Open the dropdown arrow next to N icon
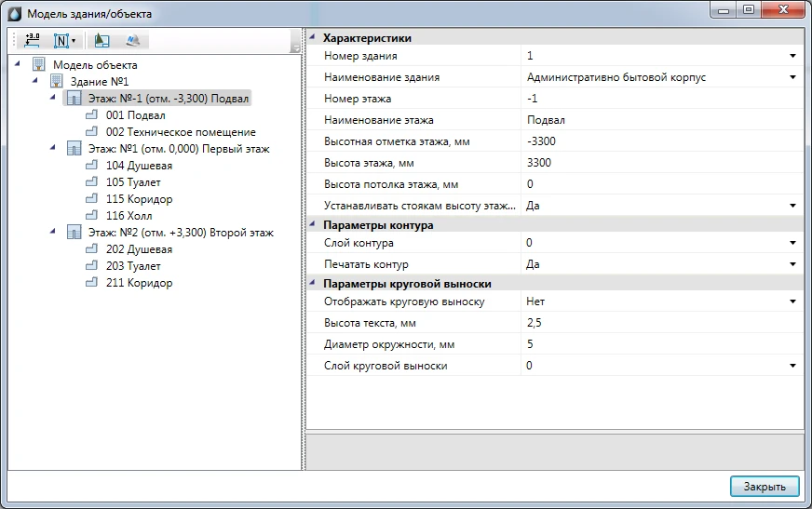The height and width of the screenshot is (509, 812). coord(74,41)
